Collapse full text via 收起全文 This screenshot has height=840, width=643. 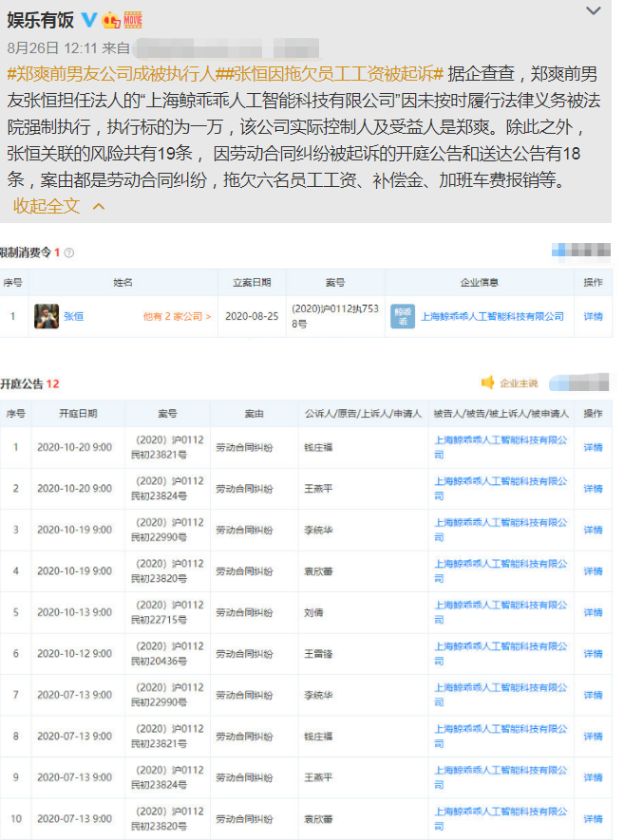coord(59,206)
